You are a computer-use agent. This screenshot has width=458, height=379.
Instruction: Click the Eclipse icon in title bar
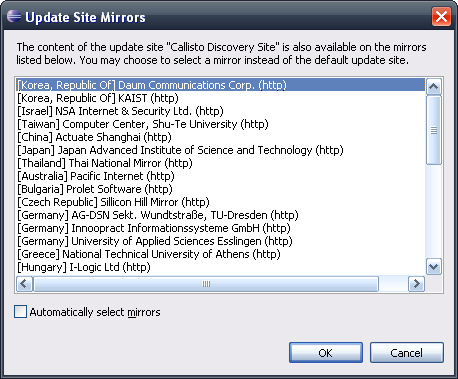(x=14, y=16)
